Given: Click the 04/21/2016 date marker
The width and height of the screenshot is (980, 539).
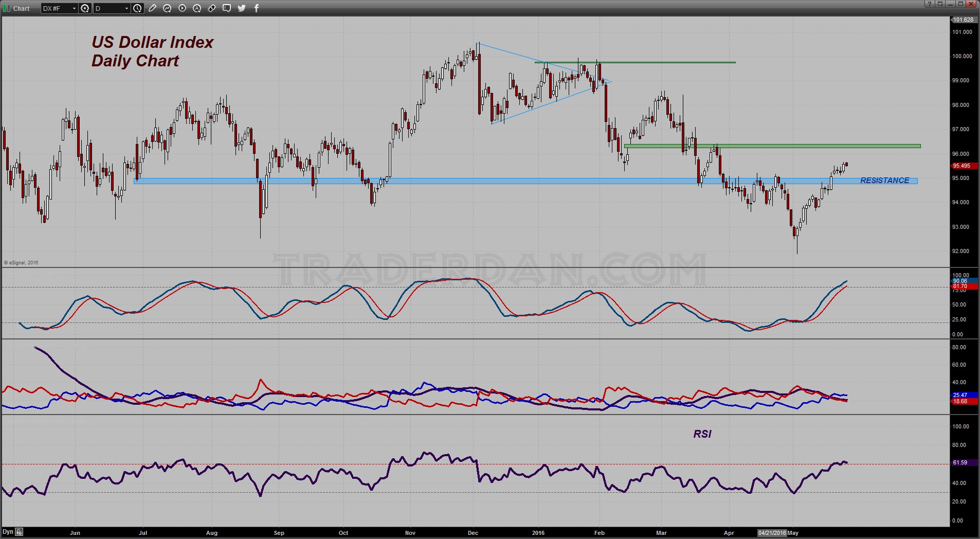Looking at the screenshot, I should click(x=772, y=533).
